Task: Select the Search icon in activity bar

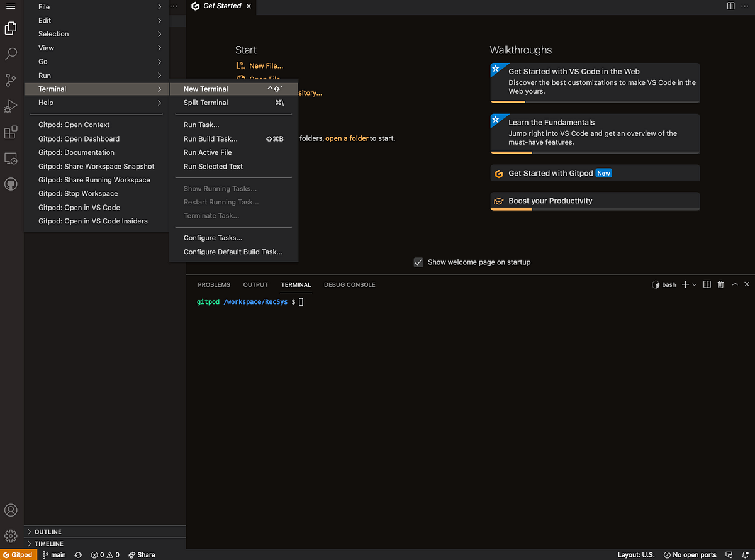Action: 10,54
